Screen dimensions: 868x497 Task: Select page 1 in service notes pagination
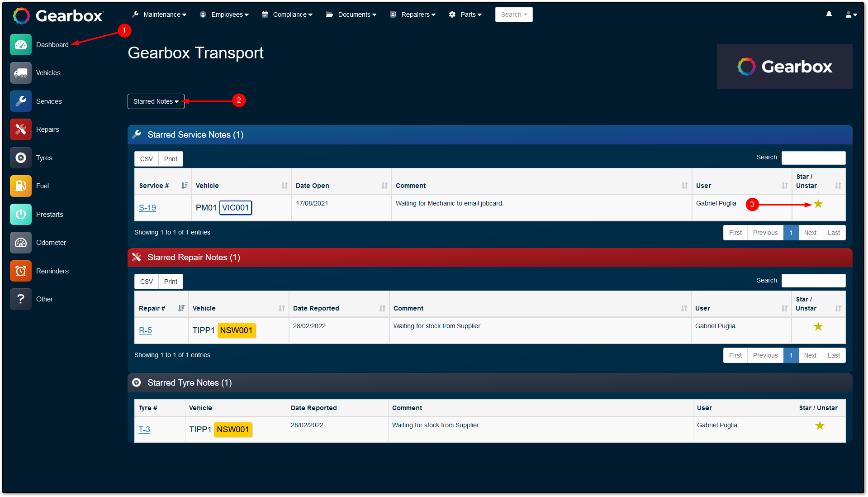tap(791, 233)
